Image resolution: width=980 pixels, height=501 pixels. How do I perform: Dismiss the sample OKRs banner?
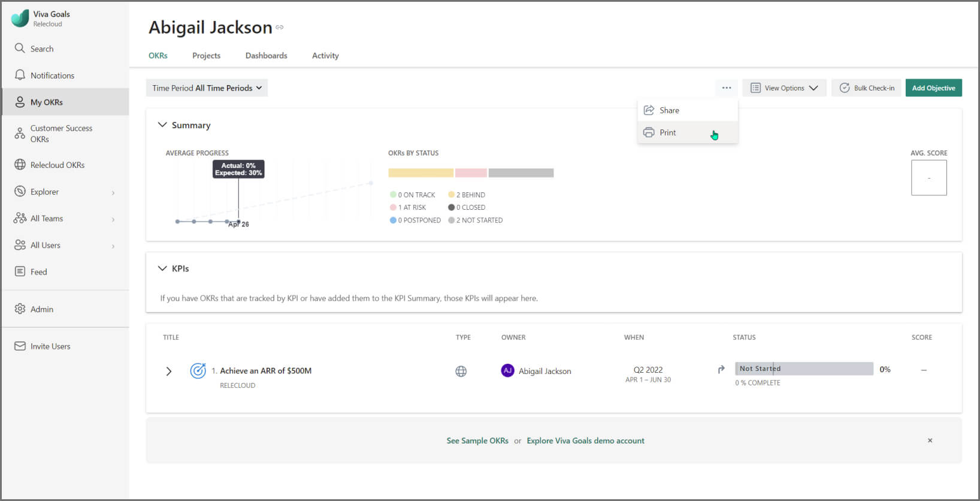pos(930,440)
